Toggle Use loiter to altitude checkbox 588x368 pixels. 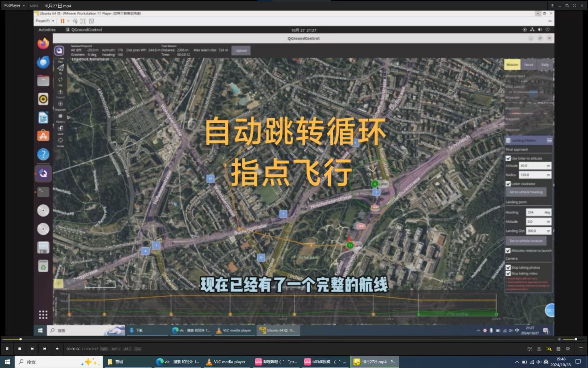click(x=508, y=158)
